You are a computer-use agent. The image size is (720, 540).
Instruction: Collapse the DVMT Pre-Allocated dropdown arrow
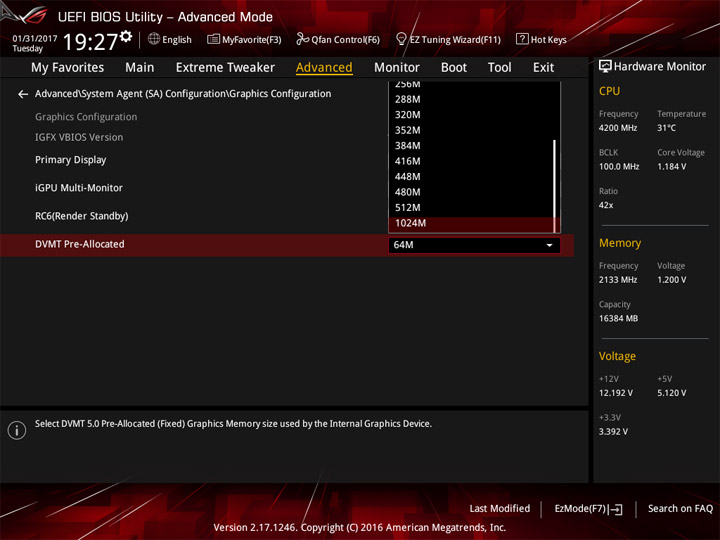pos(549,245)
